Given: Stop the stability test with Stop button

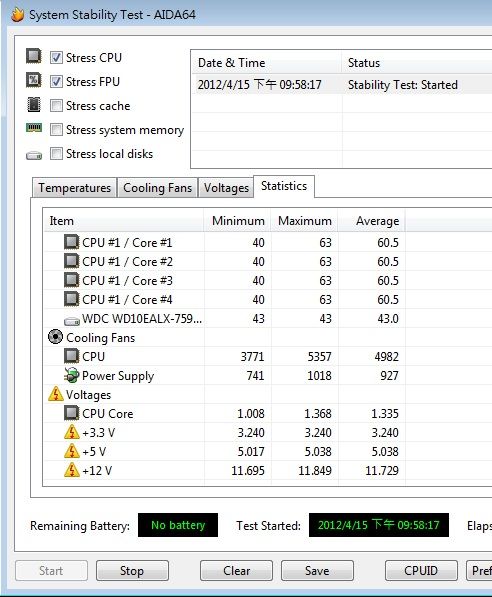Looking at the screenshot, I should [x=132, y=571].
